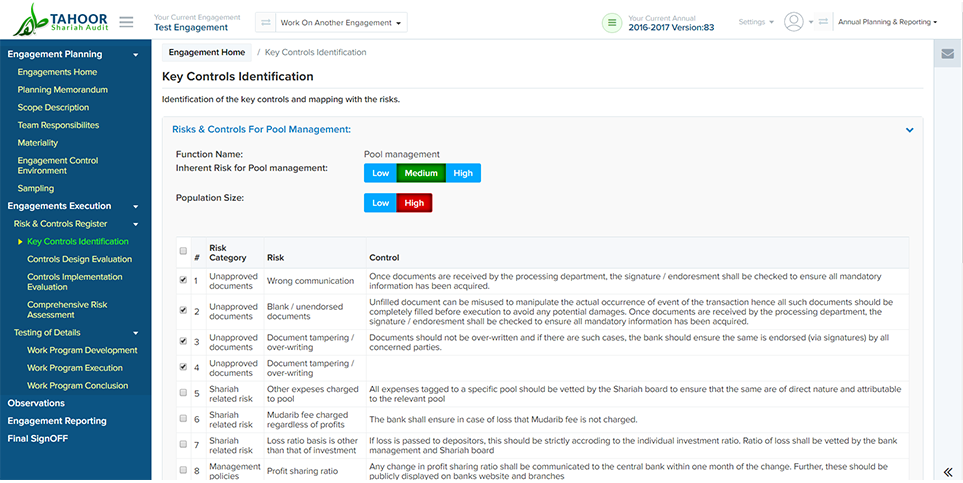The height and width of the screenshot is (483, 963).
Task: Collapse the Engagement Planning section
Action: tap(136, 55)
